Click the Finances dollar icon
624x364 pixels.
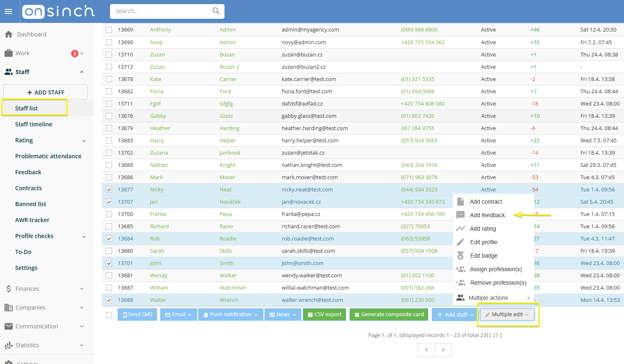(x=9, y=289)
